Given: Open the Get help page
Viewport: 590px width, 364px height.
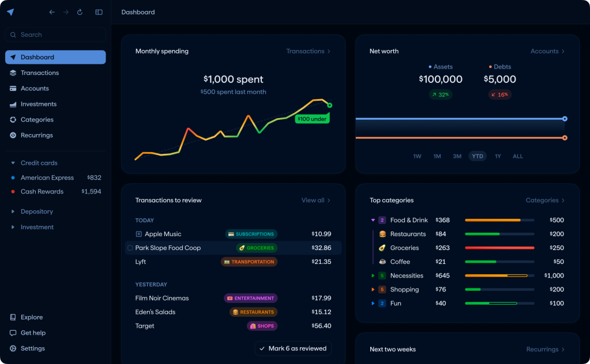Looking at the screenshot, I should 33,332.
